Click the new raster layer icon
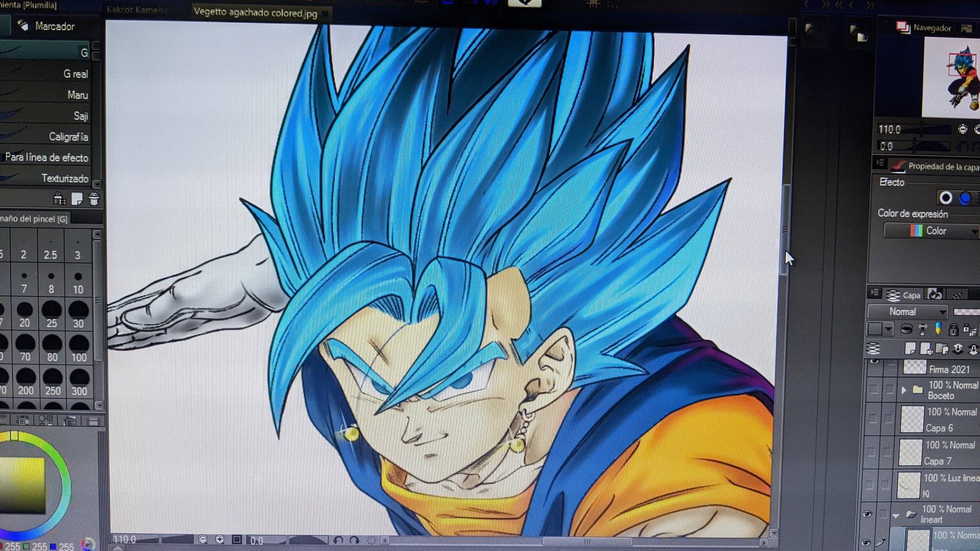 click(910, 349)
